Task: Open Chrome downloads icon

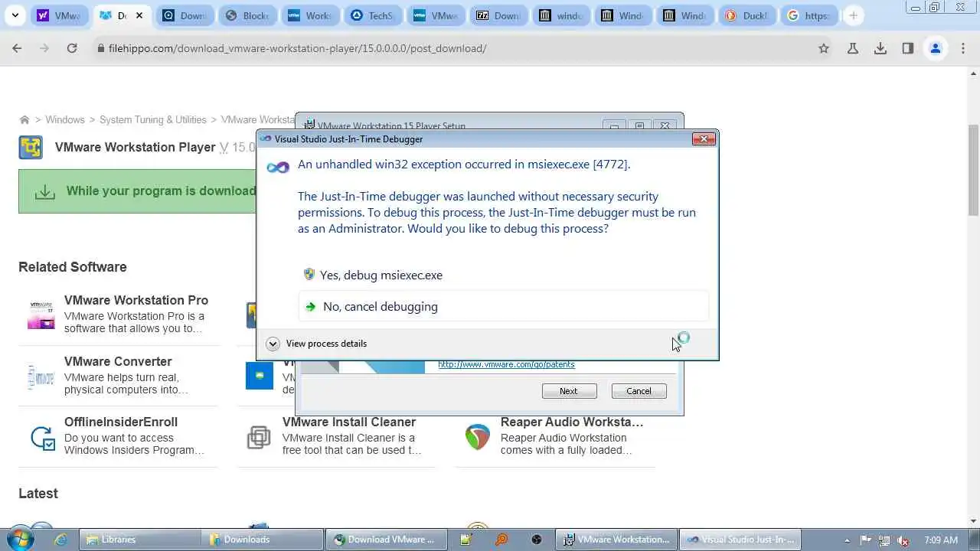Action: click(x=880, y=48)
